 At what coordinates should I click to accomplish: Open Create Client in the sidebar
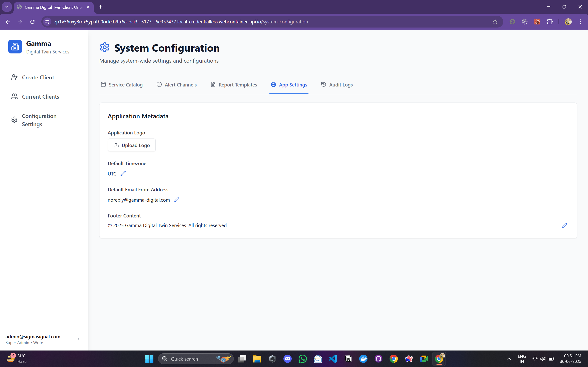38,78
